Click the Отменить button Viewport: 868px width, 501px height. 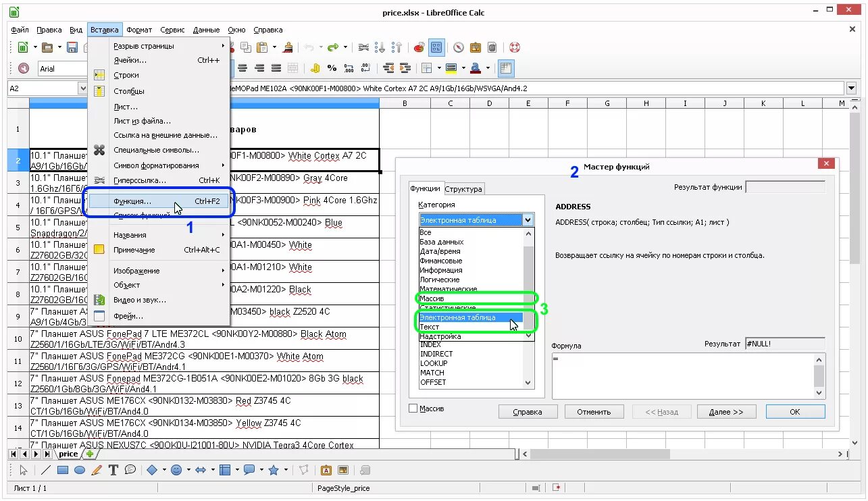[594, 412]
